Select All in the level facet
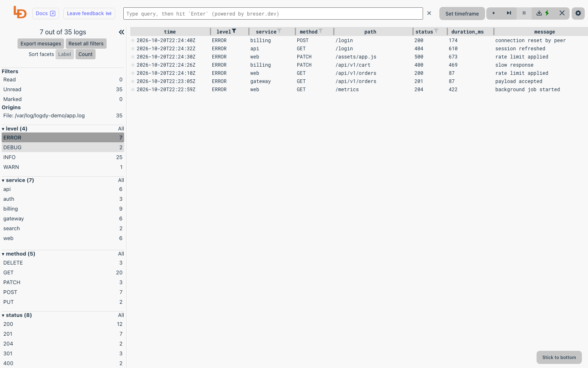 121,129
